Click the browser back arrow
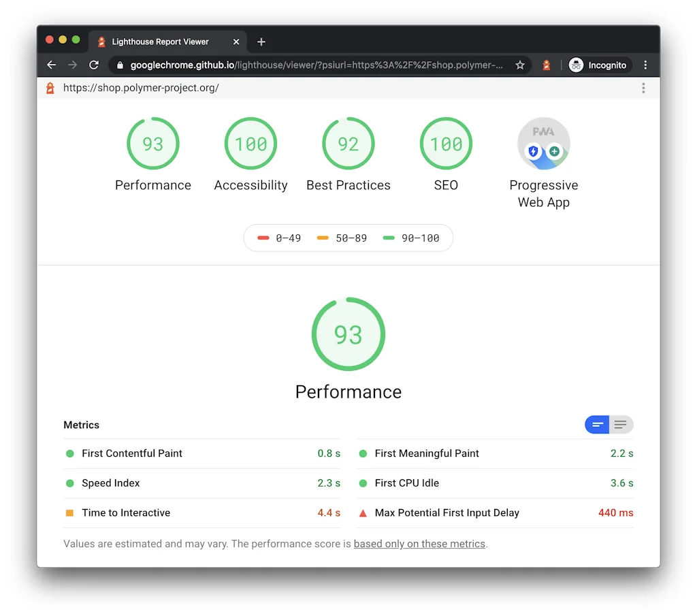 click(52, 65)
